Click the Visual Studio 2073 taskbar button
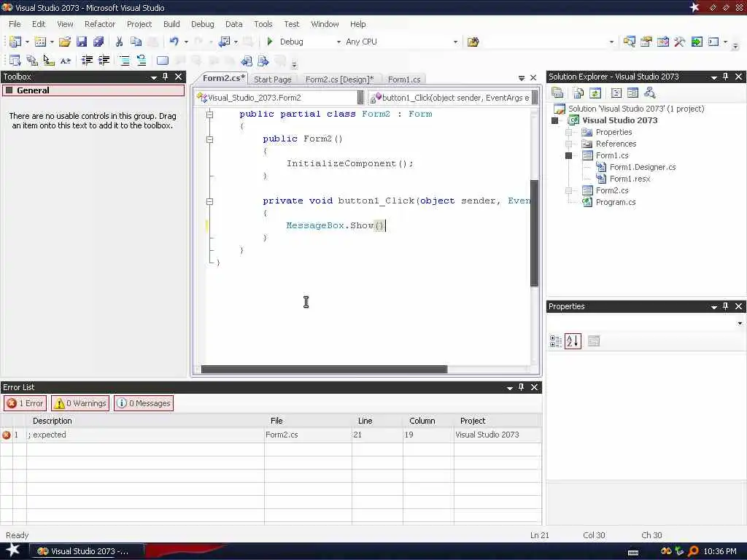Image resolution: width=747 pixels, height=560 pixels. [87, 551]
